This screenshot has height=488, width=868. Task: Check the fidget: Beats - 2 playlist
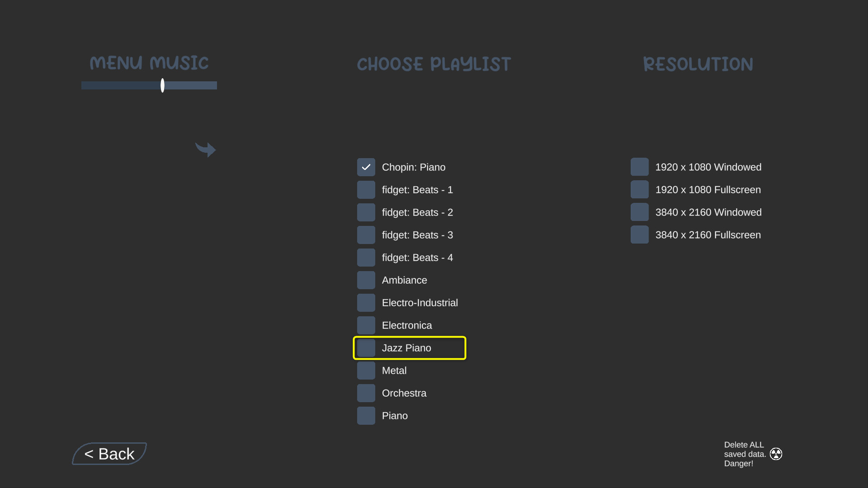pyautogui.click(x=366, y=212)
